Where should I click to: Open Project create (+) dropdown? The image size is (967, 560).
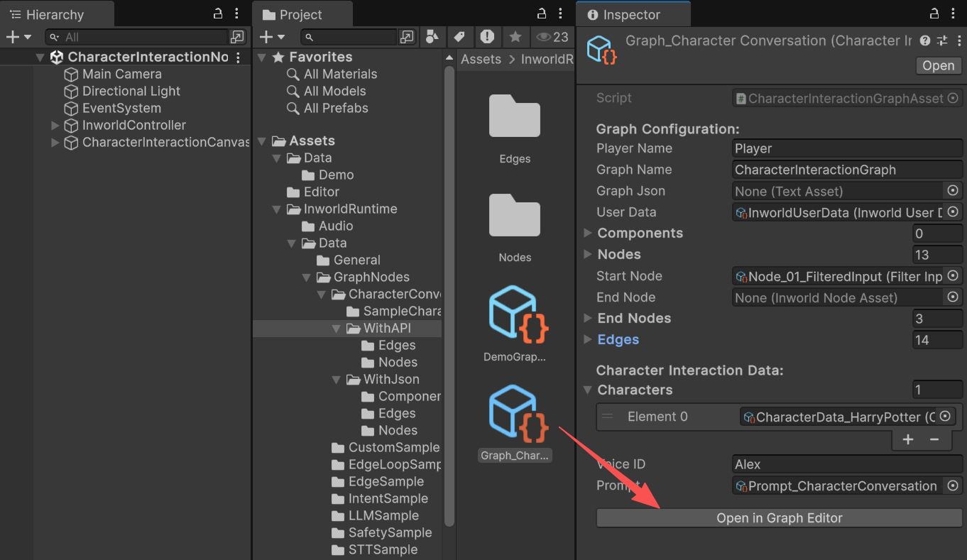(x=271, y=37)
